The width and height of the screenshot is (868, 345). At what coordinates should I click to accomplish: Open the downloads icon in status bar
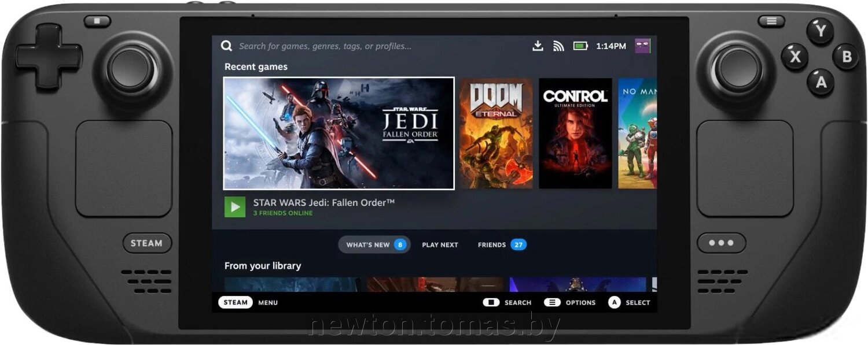[538, 46]
